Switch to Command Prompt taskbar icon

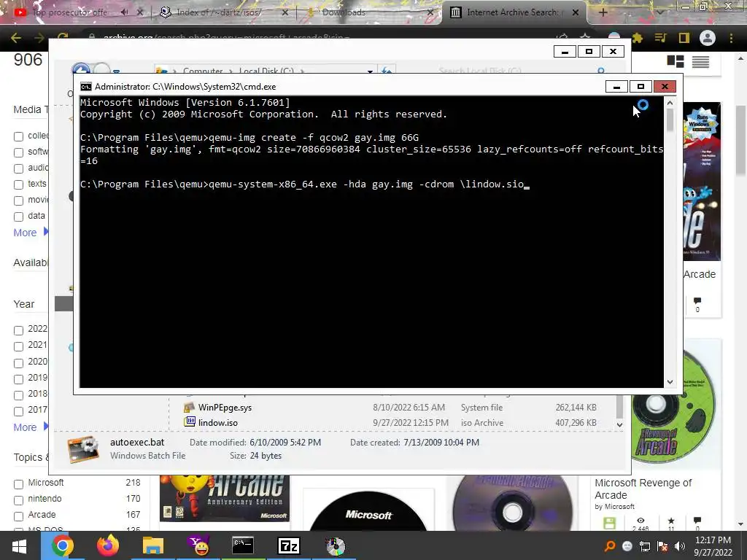click(243, 545)
